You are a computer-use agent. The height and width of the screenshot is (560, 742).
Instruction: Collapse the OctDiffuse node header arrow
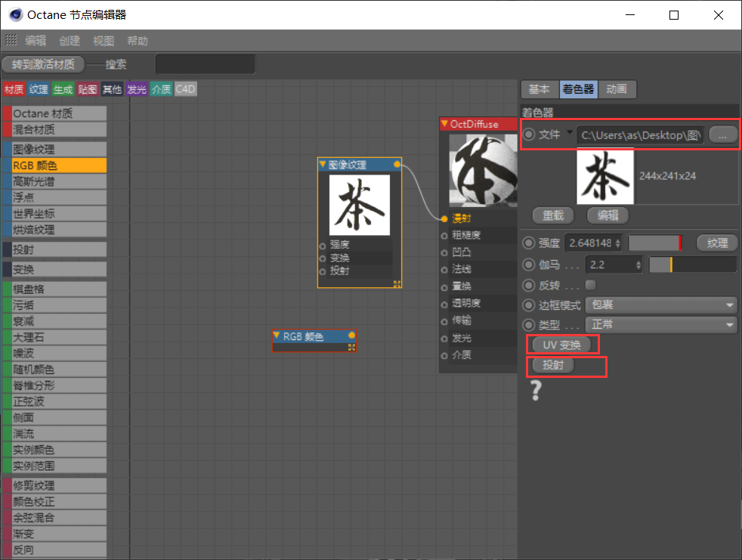tap(445, 124)
